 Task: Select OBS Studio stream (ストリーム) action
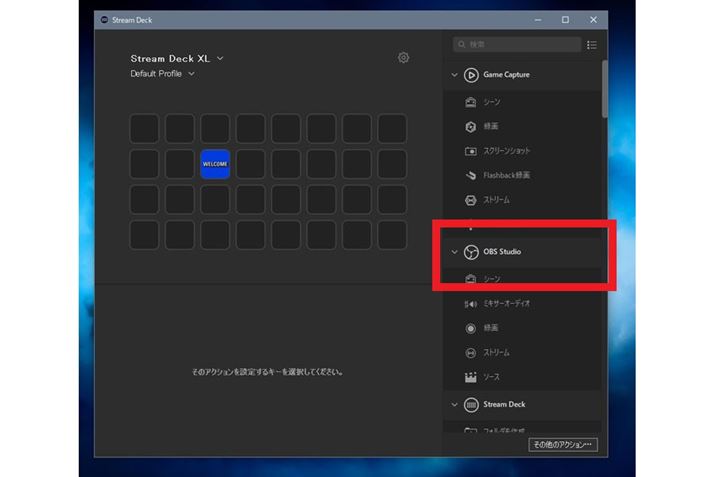pyautogui.click(x=496, y=353)
